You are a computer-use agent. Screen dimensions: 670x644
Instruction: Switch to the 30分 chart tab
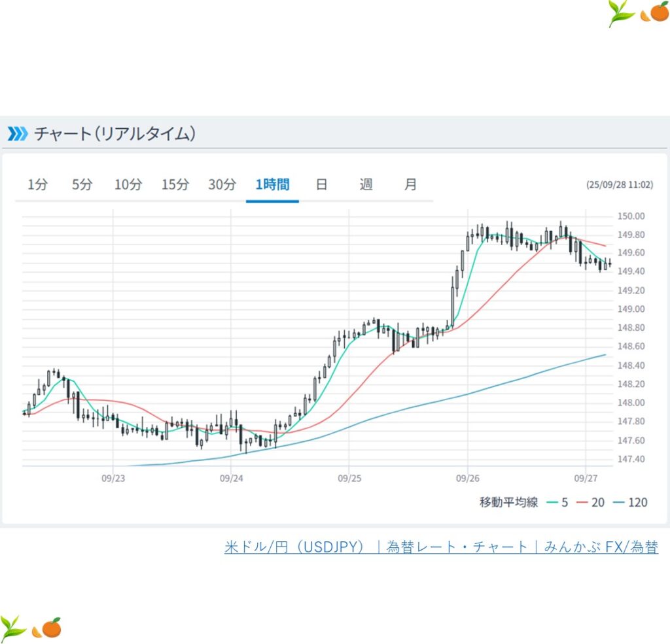pos(222,184)
